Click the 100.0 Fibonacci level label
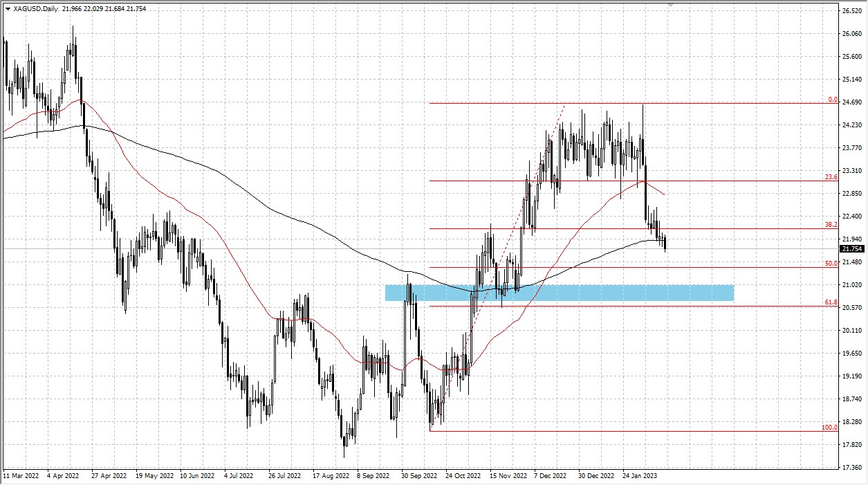This screenshot has width=868, height=485. (829, 428)
